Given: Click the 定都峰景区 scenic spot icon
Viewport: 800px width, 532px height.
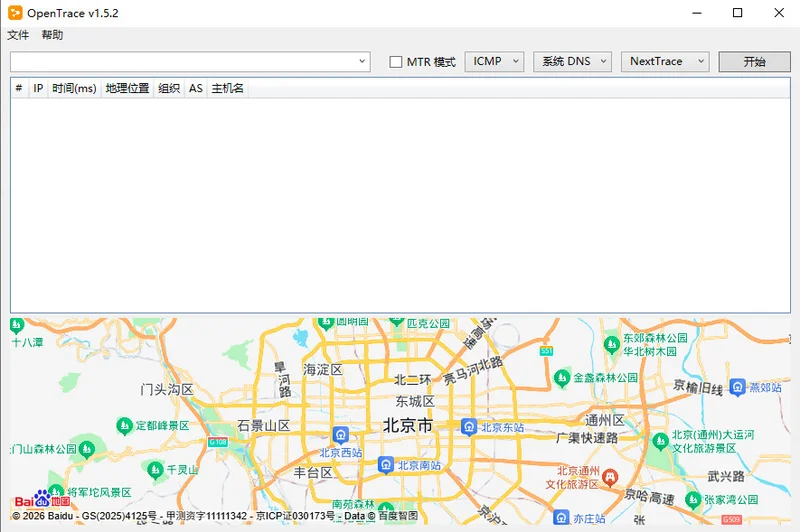Looking at the screenshot, I should pyautogui.click(x=124, y=425).
